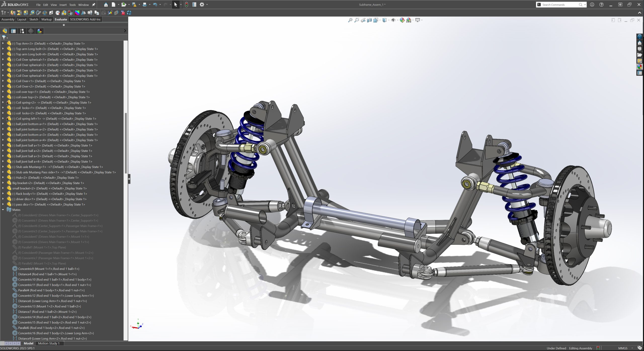Switch to the Assembly ribbon tab
This screenshot has height=351, width=644.
point(8,19)
